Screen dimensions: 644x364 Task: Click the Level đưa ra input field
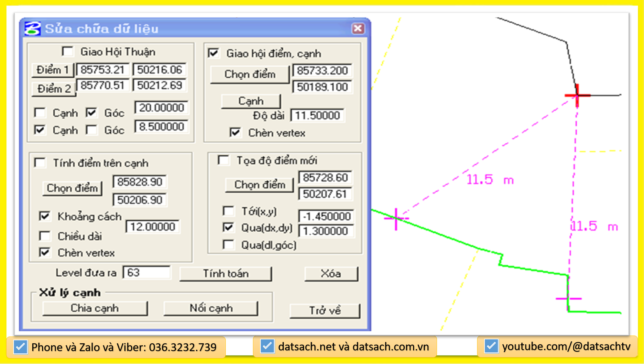point(147,272)
